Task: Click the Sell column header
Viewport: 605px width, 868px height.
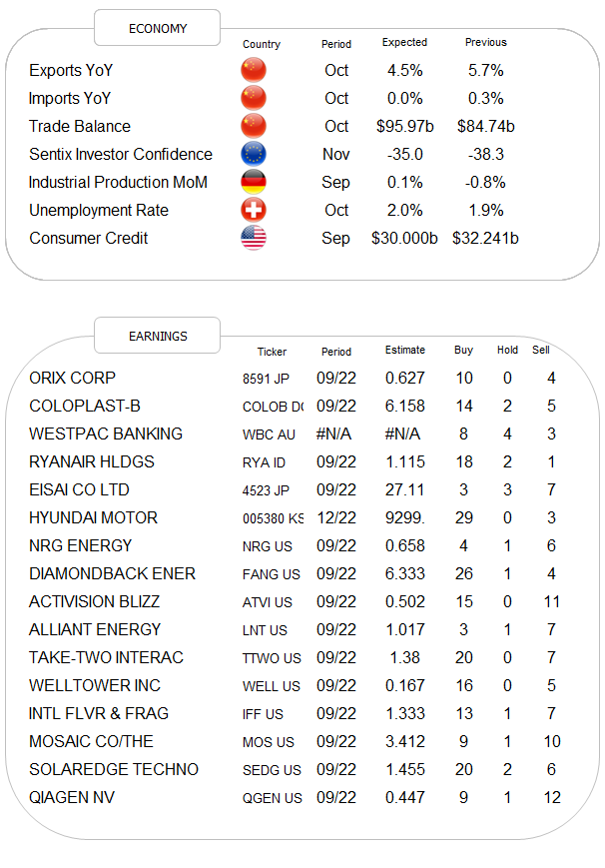Action: point(541,350)
